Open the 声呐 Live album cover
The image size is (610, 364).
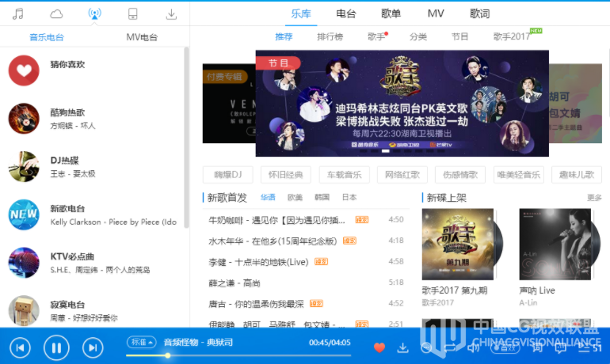555,245
